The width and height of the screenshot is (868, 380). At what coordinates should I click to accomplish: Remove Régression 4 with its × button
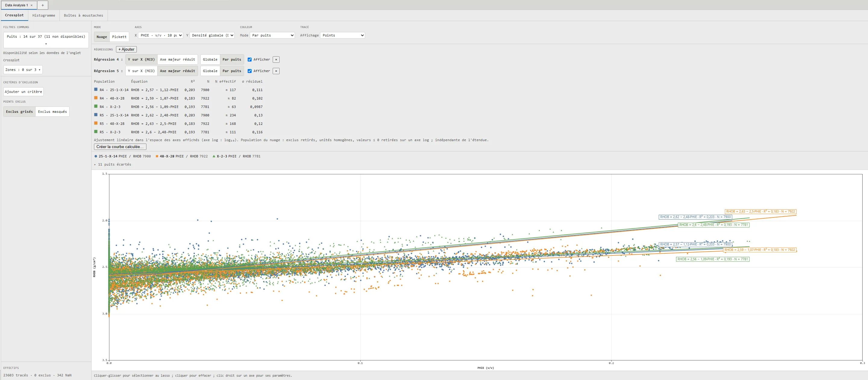[x=276, y=60]
